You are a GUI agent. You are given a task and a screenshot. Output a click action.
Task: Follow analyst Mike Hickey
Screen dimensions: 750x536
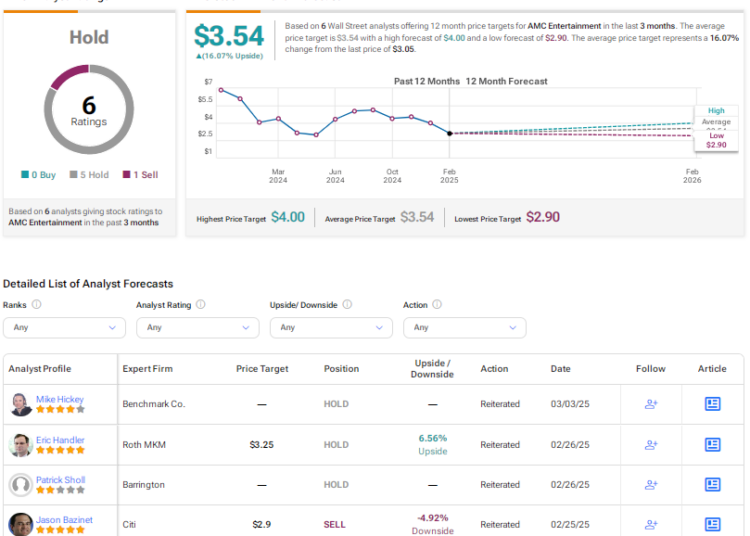651,404
